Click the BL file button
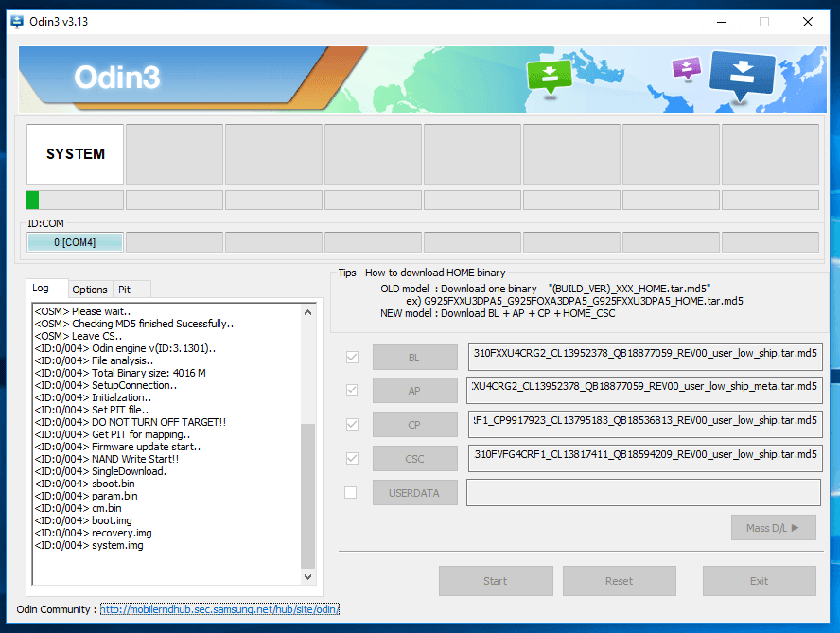This screenshot has height=633, width=840. click(x=414, y=358)
